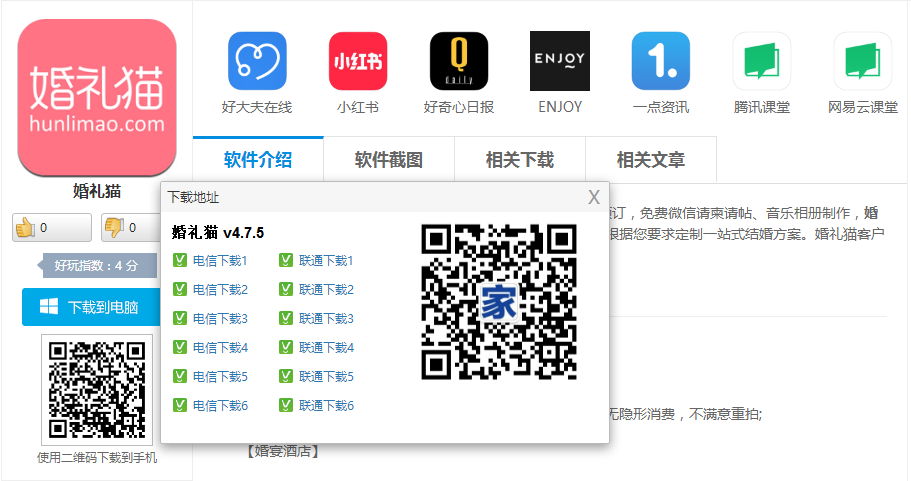Click the 好玩指数：4 分 rating badge

click(x=96, y=265)
